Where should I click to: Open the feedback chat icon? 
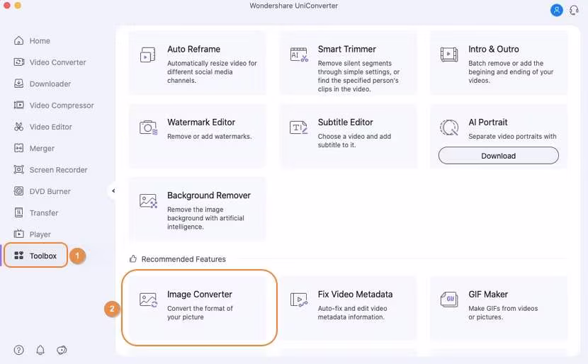point(62,350)
